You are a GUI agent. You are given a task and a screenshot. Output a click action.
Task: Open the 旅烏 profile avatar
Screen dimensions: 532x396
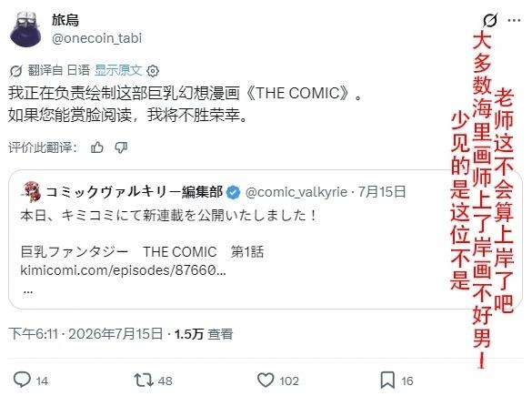25,28
